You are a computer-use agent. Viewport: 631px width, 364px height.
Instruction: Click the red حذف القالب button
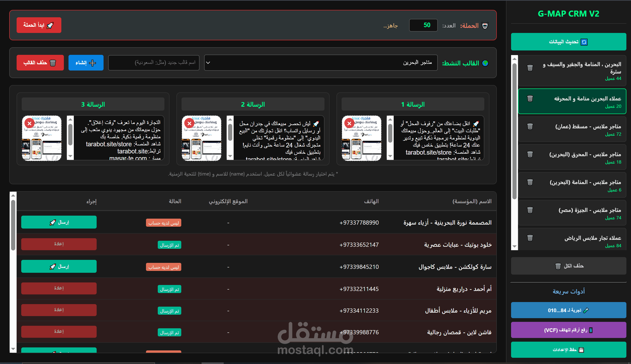(40, 63)
